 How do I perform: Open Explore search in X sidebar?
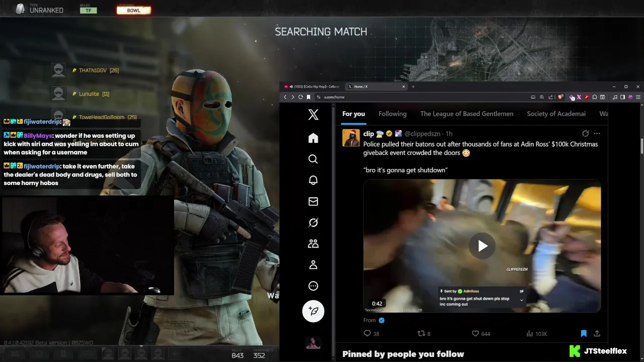(x=313, y=159)
